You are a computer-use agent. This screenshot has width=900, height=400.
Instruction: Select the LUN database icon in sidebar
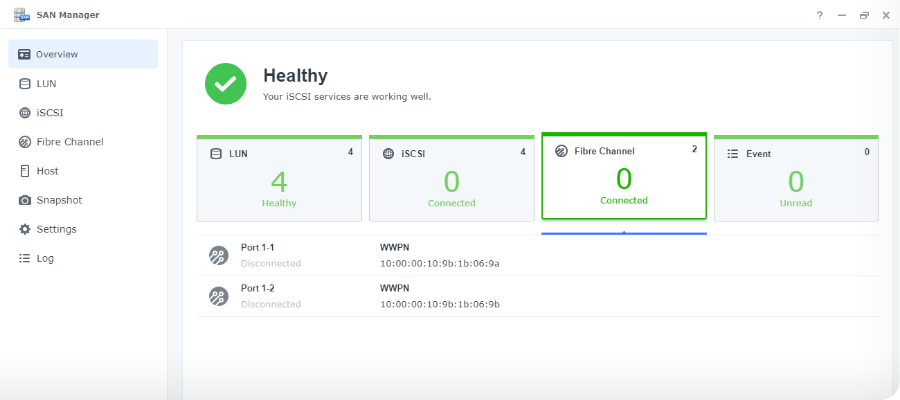coord(25,84)
